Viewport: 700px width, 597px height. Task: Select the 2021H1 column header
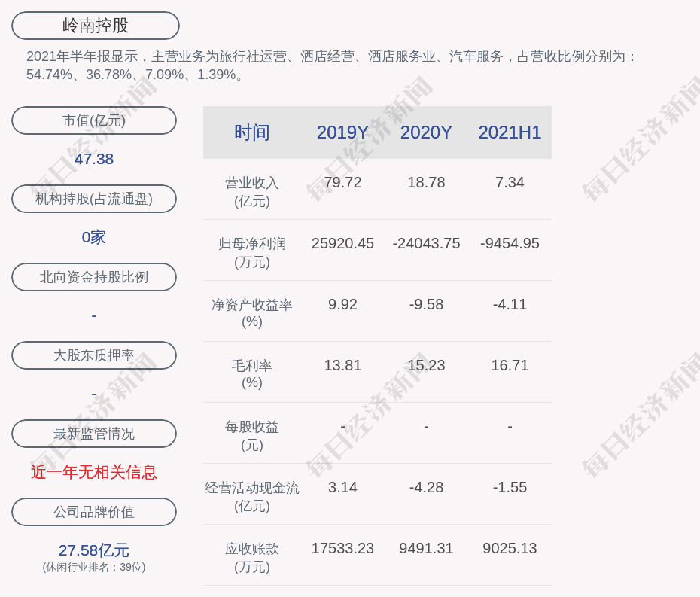point(510,132)
